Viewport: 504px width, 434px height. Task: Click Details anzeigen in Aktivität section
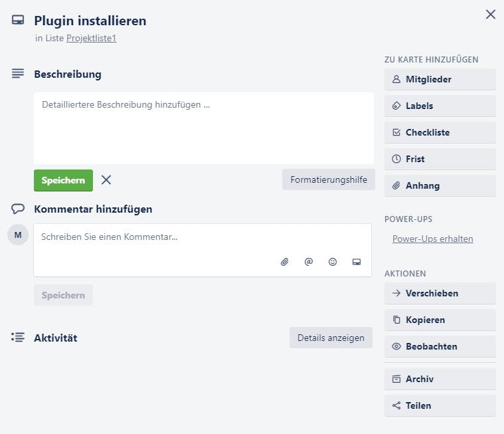pyautogui.click(x=331, y=338)
